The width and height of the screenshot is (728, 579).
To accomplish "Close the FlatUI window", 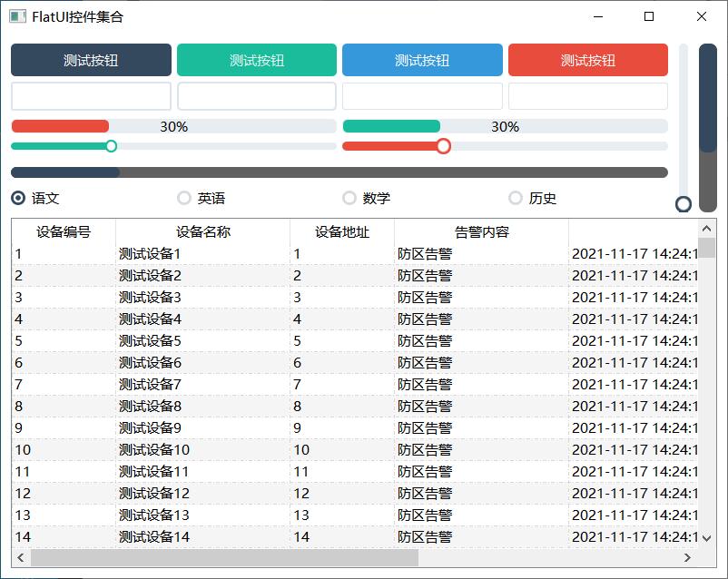I will (x=702, y=16).
